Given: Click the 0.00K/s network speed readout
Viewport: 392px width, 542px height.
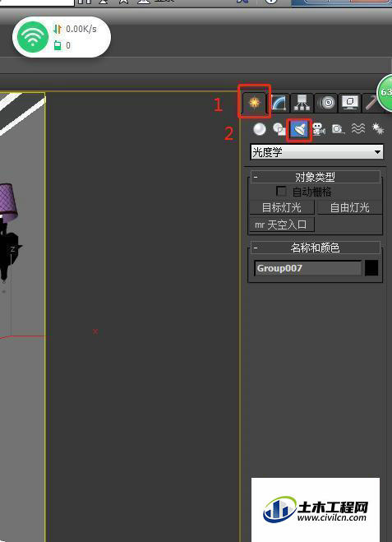Looking at the screenshot, I should pos(81,29).
